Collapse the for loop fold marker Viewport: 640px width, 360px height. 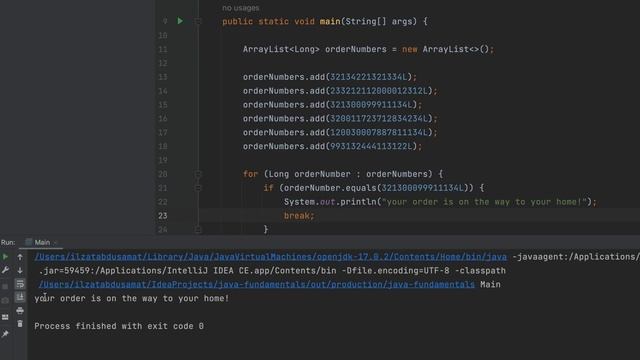tap(198, 174)
